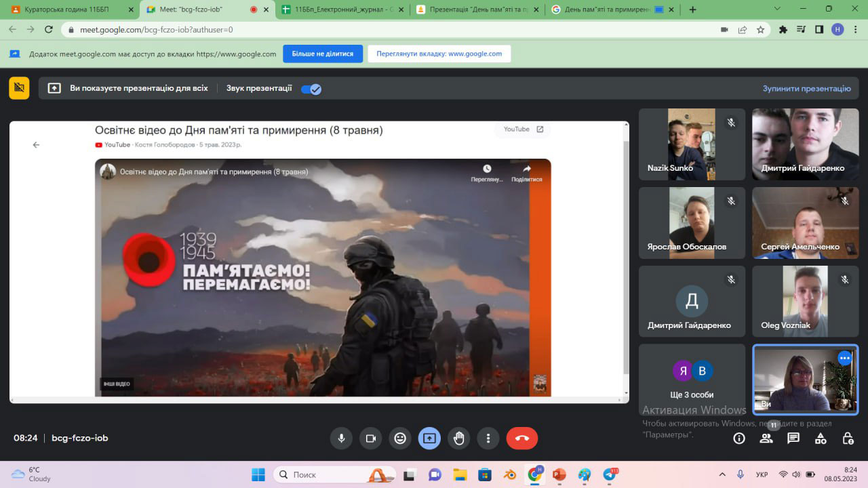Open a new Chrome tab
This screenshot has width=868, height=488.
coord(692,9)
